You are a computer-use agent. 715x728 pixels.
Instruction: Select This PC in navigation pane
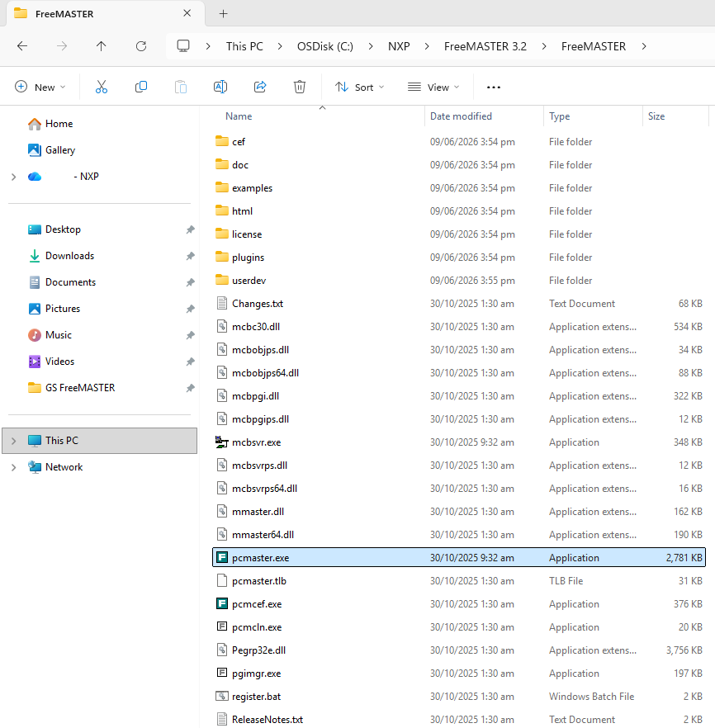[x=99, y=441]
